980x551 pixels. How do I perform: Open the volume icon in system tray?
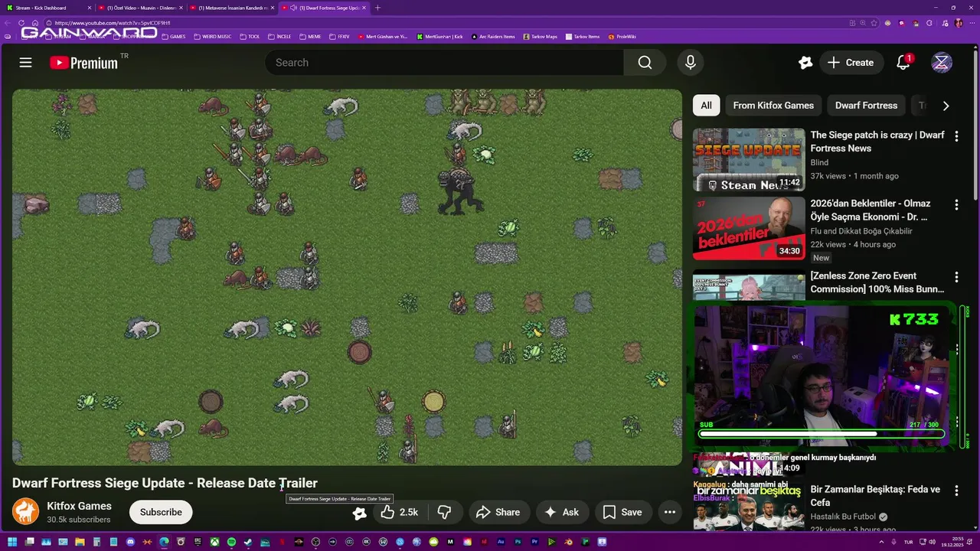(933, 542)
